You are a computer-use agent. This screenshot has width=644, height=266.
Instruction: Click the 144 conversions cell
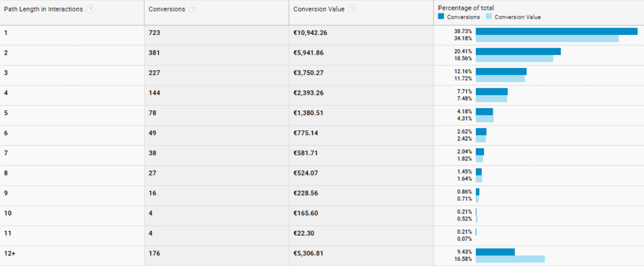[x=217, y=95]
